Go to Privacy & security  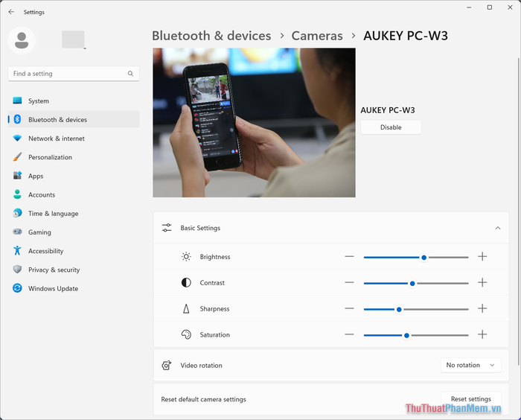(74, 270)
